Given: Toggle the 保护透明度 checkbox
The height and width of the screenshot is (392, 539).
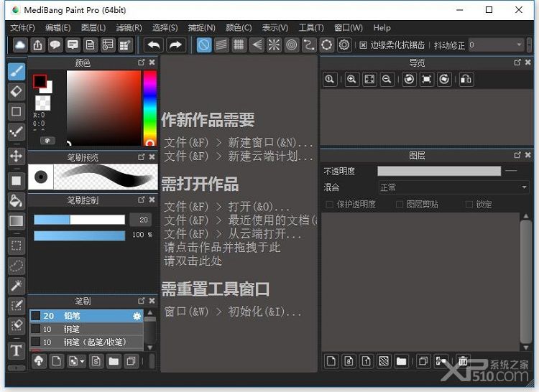Looking at the screenshot, I should point(329,205).
